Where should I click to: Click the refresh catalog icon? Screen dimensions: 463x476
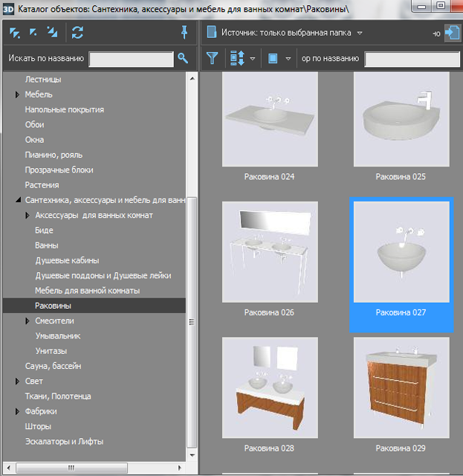click(x=77, y=33)
